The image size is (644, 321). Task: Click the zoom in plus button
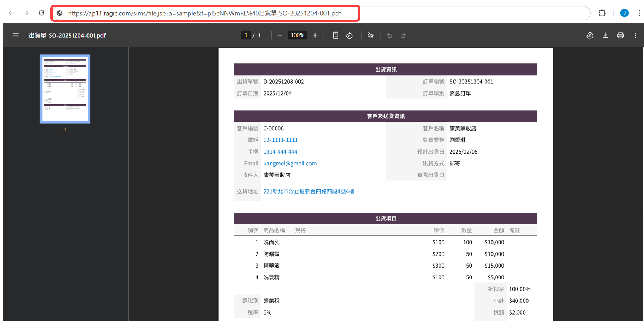[x=315, y=35]
